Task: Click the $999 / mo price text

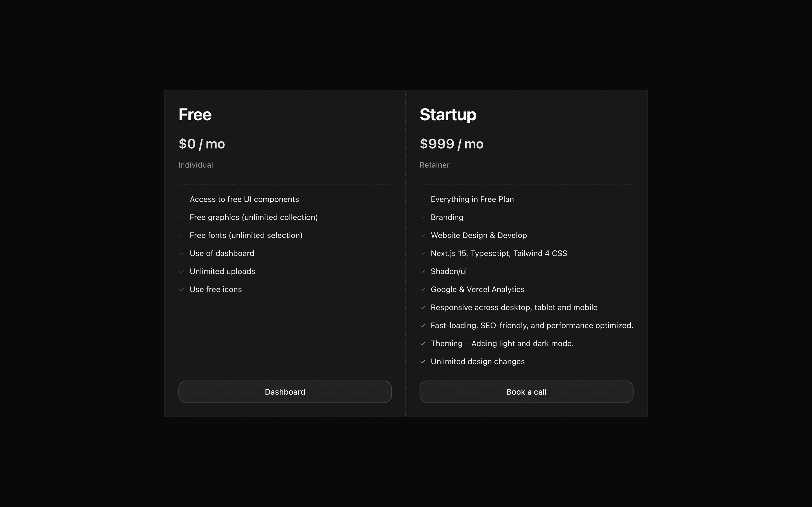Action: 451,144
